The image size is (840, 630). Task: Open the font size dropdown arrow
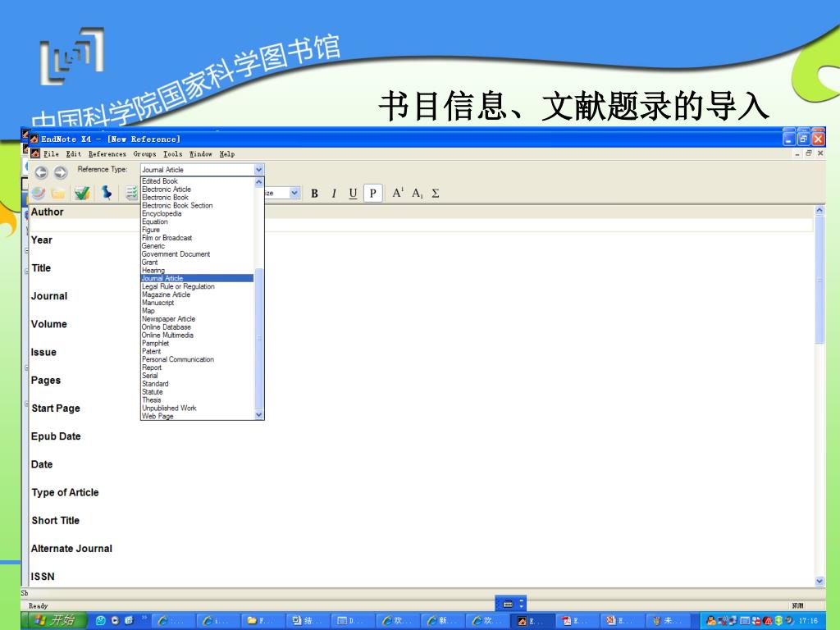[294, 193]
